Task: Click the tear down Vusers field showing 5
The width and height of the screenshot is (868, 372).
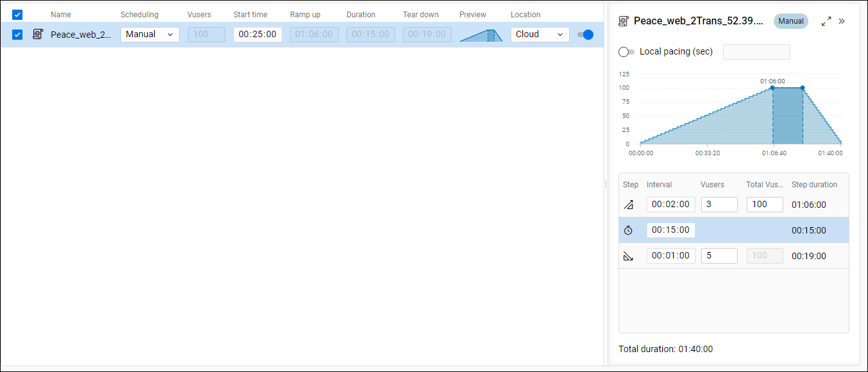Action: coord(719,256)
